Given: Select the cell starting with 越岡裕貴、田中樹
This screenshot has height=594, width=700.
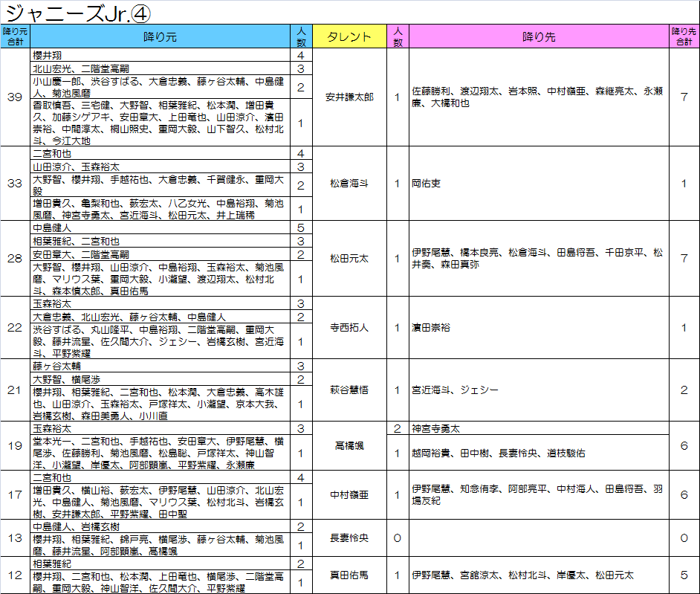Looking at the screenshot, I should point(539,453).
